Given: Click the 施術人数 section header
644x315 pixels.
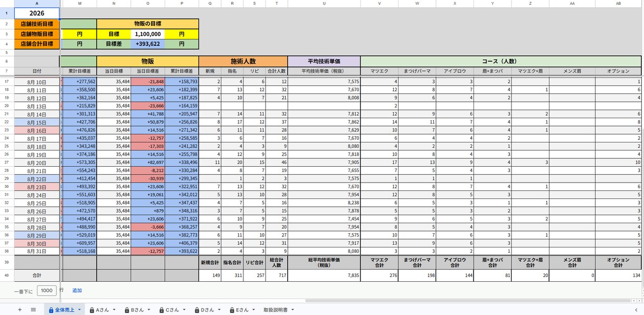Looking at the screenshot, I should coord(243,61).
